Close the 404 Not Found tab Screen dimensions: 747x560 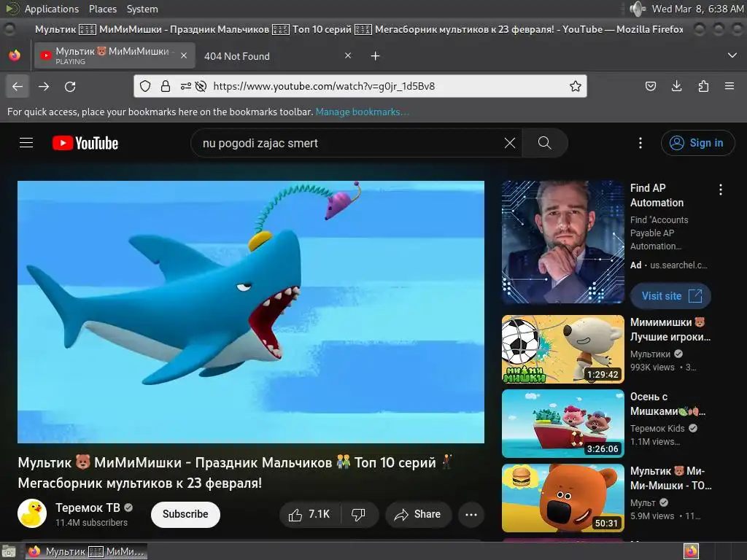click(x=348, y=55)
